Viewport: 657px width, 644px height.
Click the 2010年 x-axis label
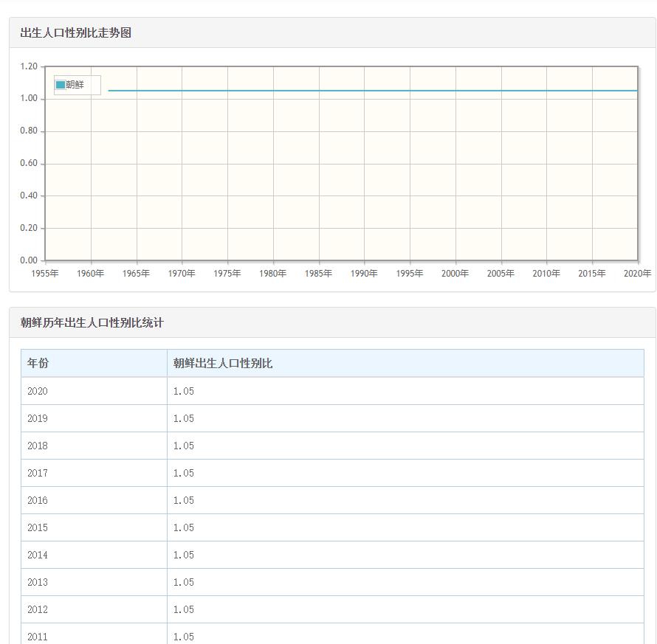point(546,274)
